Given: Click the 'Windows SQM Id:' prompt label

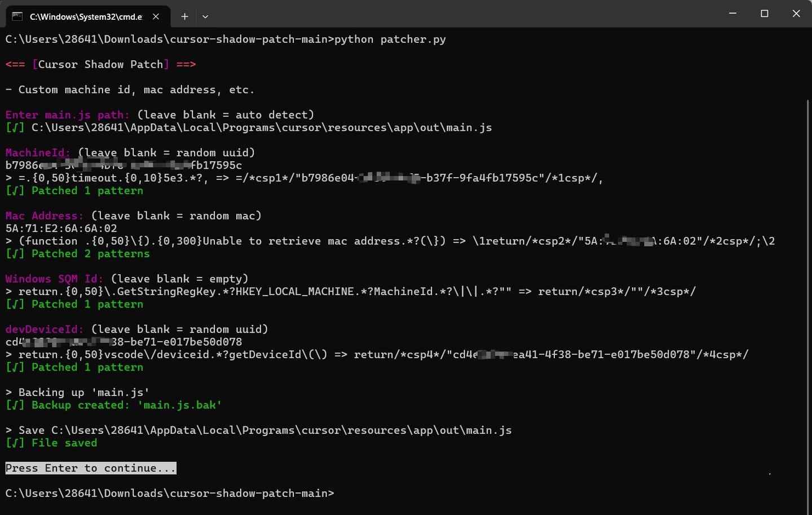Looking at the screenshot, I should [54, 279].
